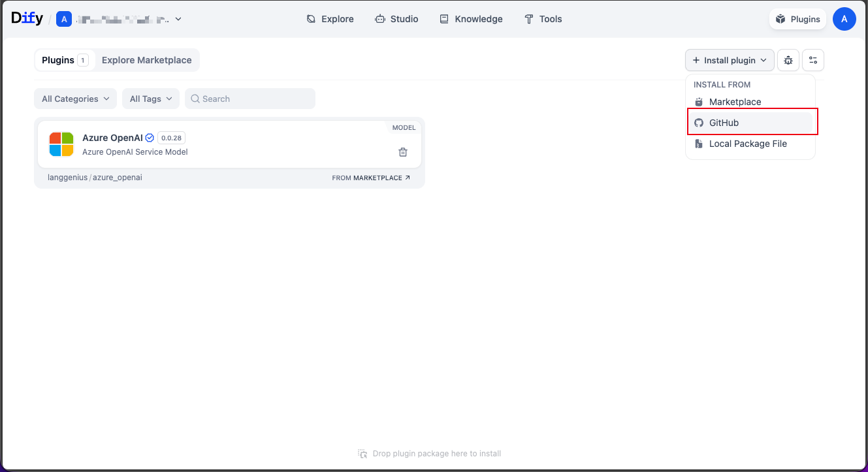
Task: Expand the All Tags filter
Action: tap(150, 99)
